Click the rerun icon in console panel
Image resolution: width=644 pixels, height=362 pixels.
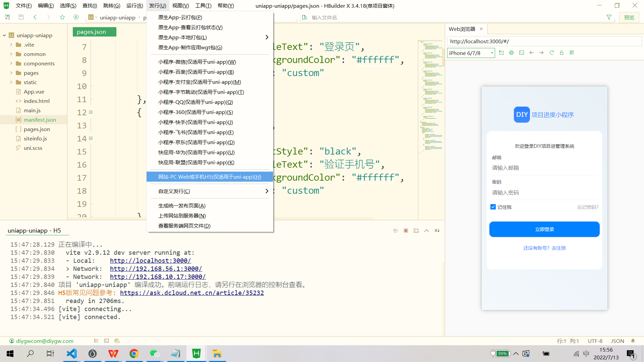[x=395, y=231]
